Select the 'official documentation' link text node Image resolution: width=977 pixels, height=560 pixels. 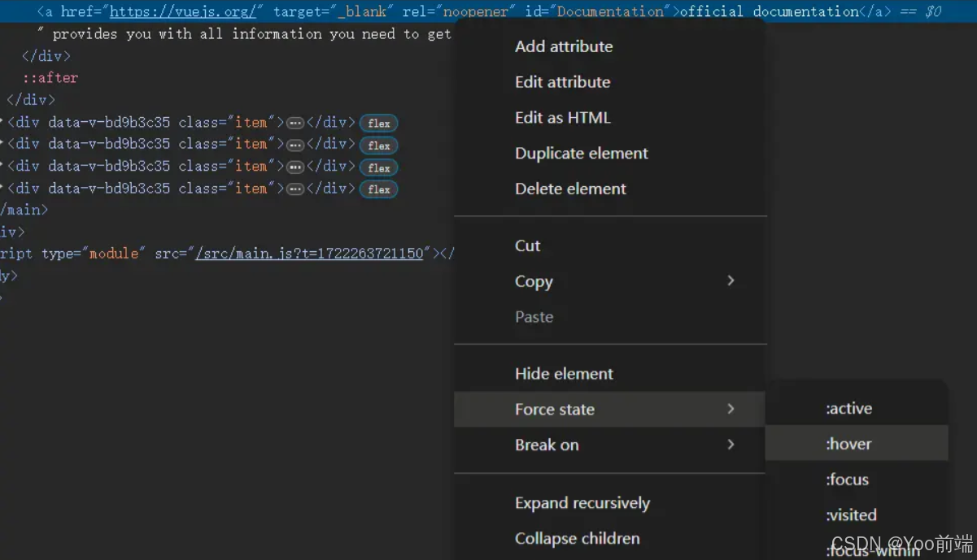click(770, 11)
